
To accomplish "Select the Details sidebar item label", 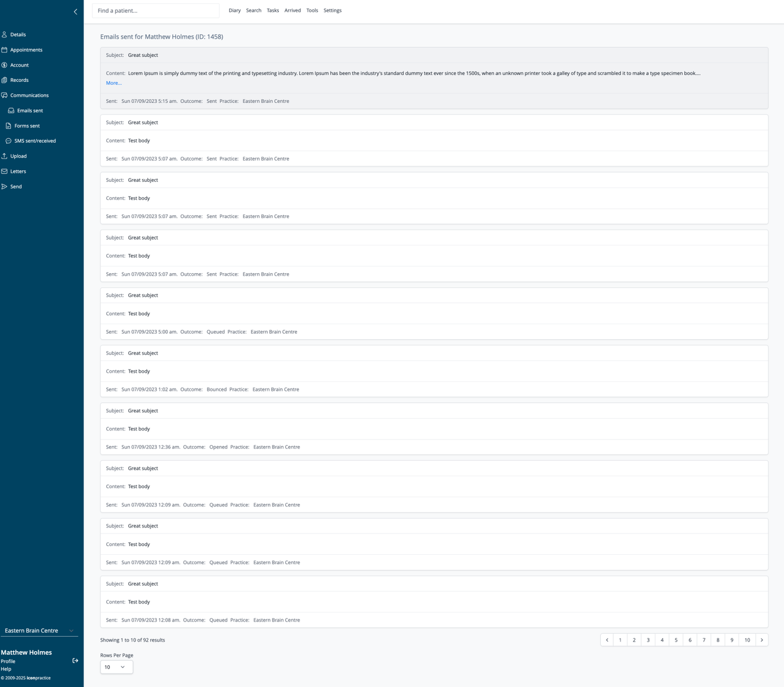I will coord(18,35).
